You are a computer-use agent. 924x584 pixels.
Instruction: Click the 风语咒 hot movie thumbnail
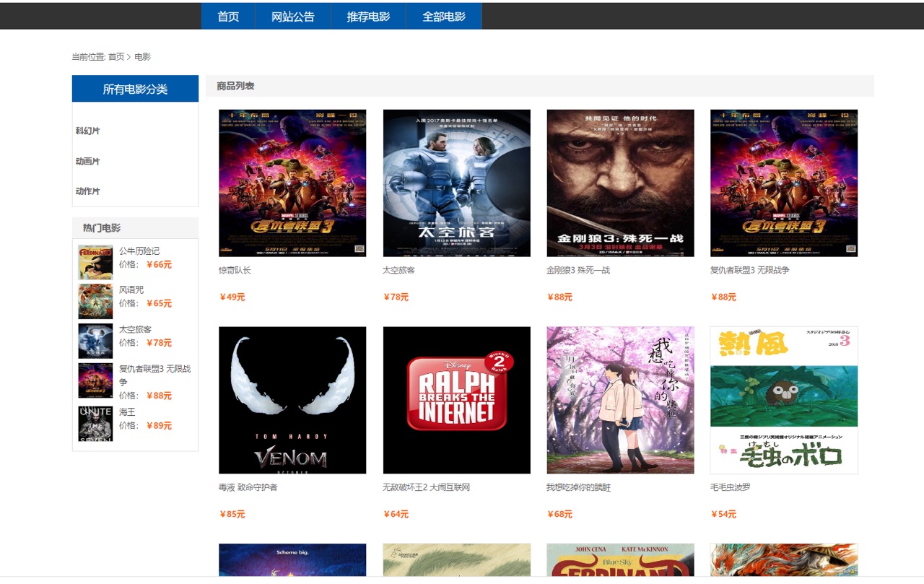tap(95, 301)
